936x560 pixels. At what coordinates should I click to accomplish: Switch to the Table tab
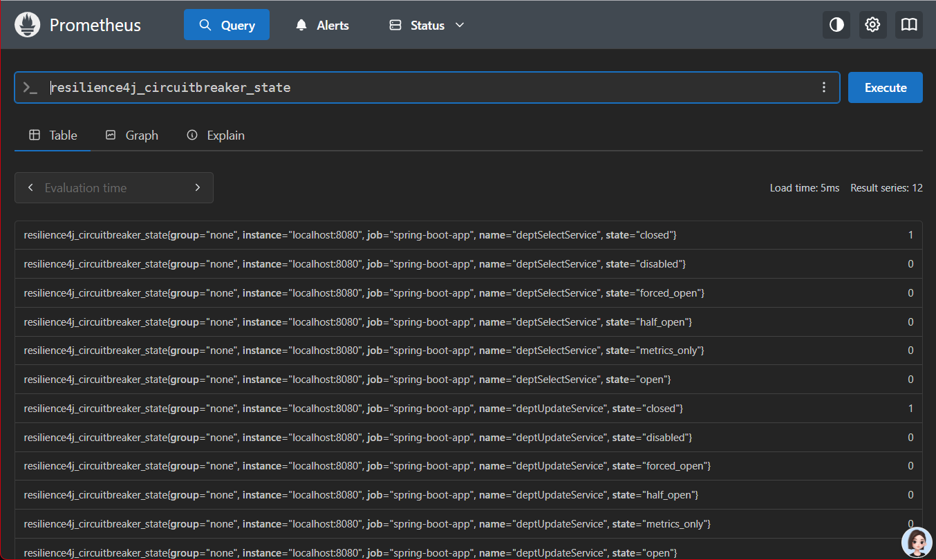pyautogui.click(x=53, y=136)
